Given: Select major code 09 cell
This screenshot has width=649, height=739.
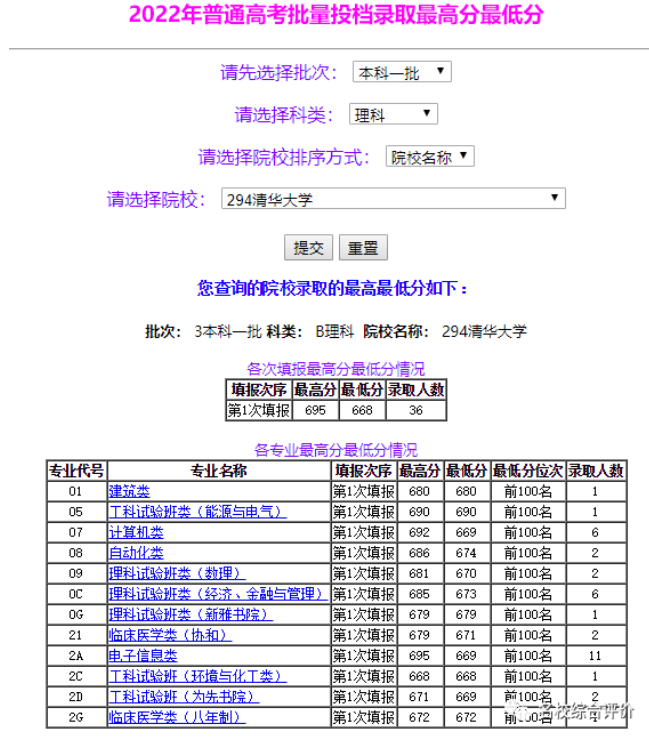Looking at the screenshot, I should pyautogui.click(x=77, y=574).
